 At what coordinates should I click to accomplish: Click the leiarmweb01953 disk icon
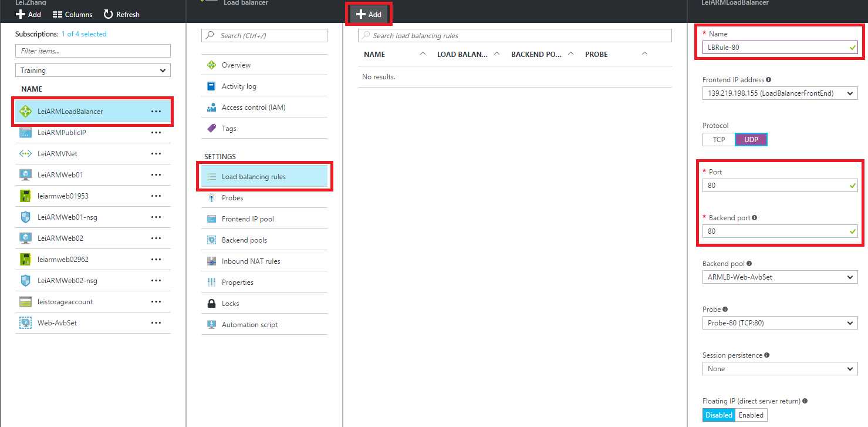(25, 196)
